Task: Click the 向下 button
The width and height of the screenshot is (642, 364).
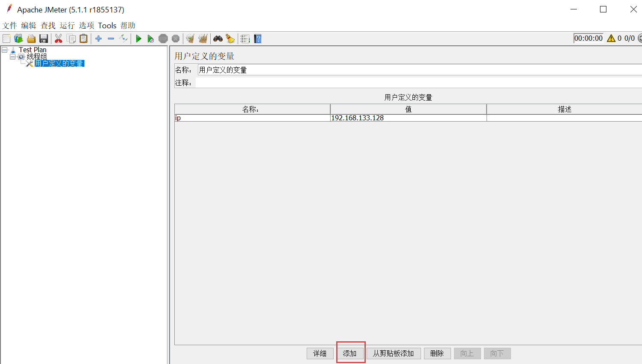Action: [497, 353]
